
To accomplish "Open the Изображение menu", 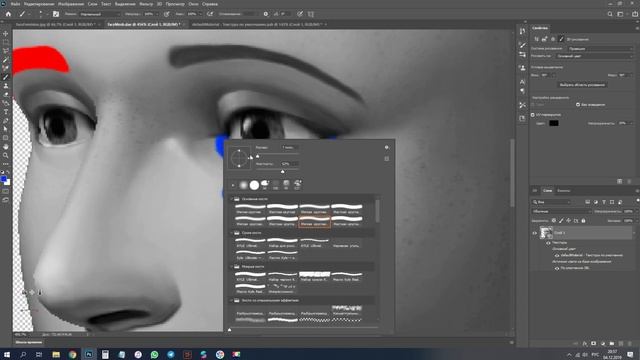I will (71, 4).
